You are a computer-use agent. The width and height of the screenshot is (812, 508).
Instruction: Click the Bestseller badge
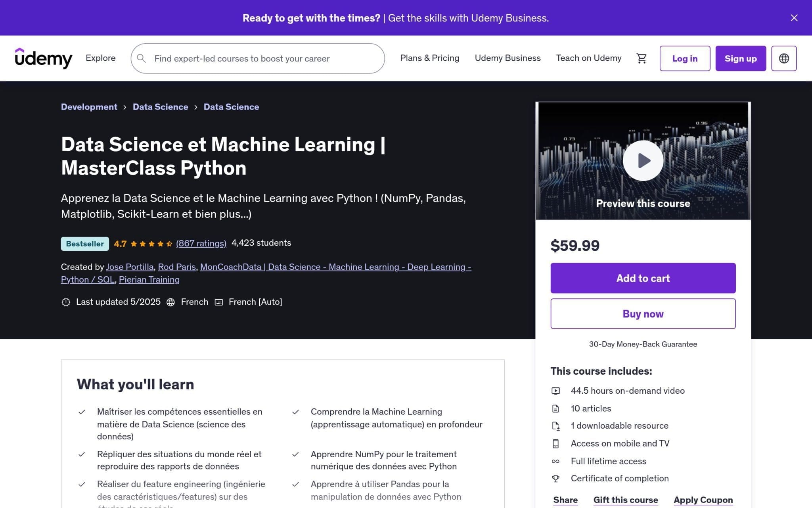tap(85, 244)
